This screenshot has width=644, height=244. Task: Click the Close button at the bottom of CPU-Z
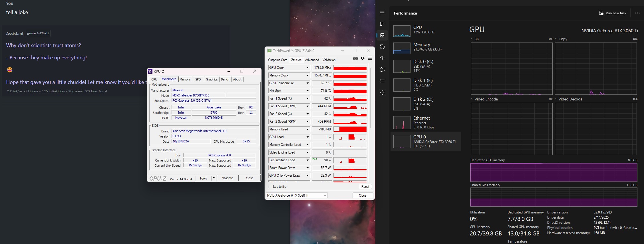click(x=249, y=178)
